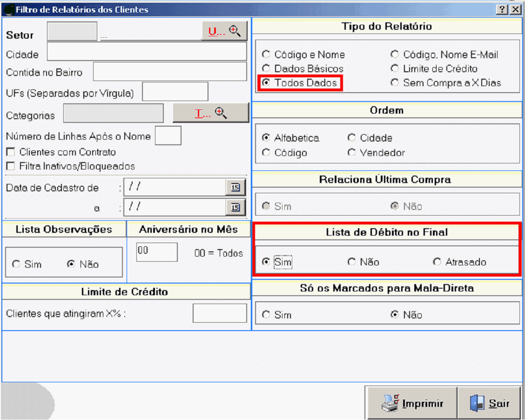Sort the report by Vendedor
525x420 pixels.
352,153
